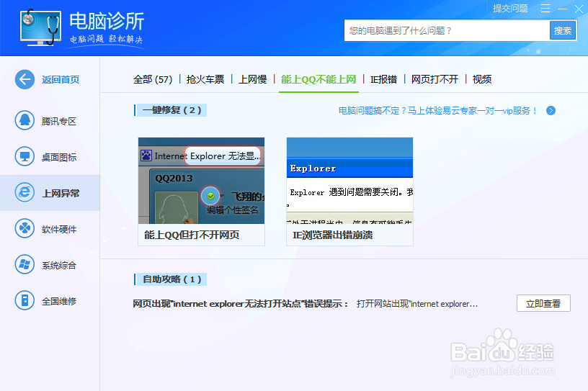Open the 腾讯专区 penguin icon
The width and height of the screenshot is (588, 391).
tap(24, 121)
